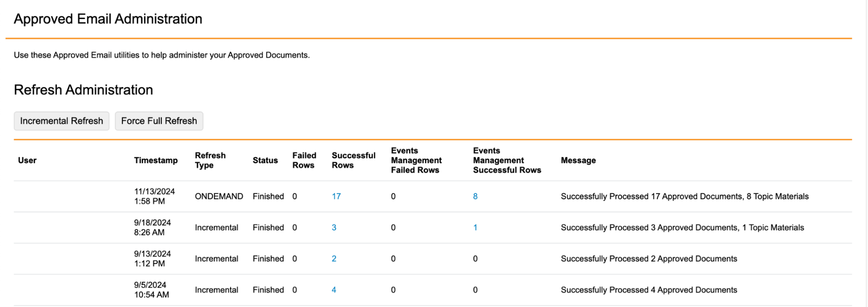Click the Status column header

265,160
